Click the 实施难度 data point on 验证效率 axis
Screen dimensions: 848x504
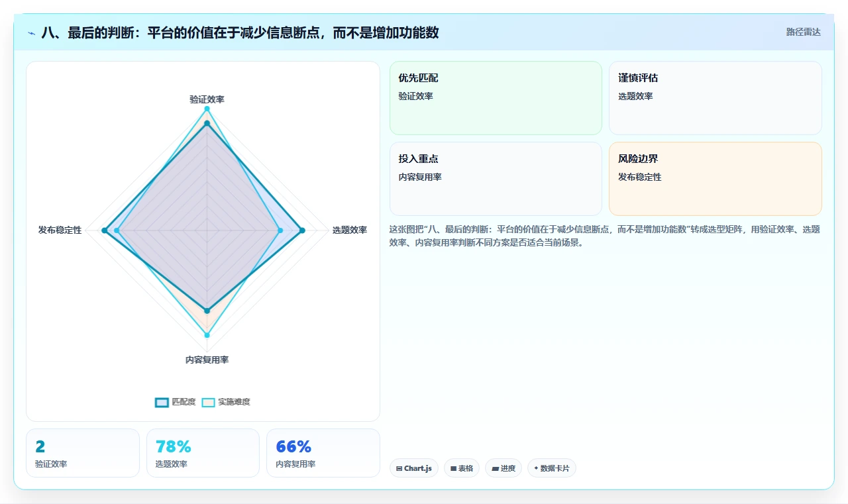[x=207, y=109]
